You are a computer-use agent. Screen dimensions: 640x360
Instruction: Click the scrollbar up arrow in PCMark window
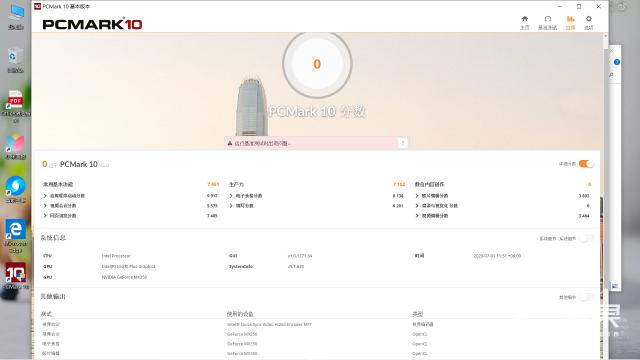[605, 36]
